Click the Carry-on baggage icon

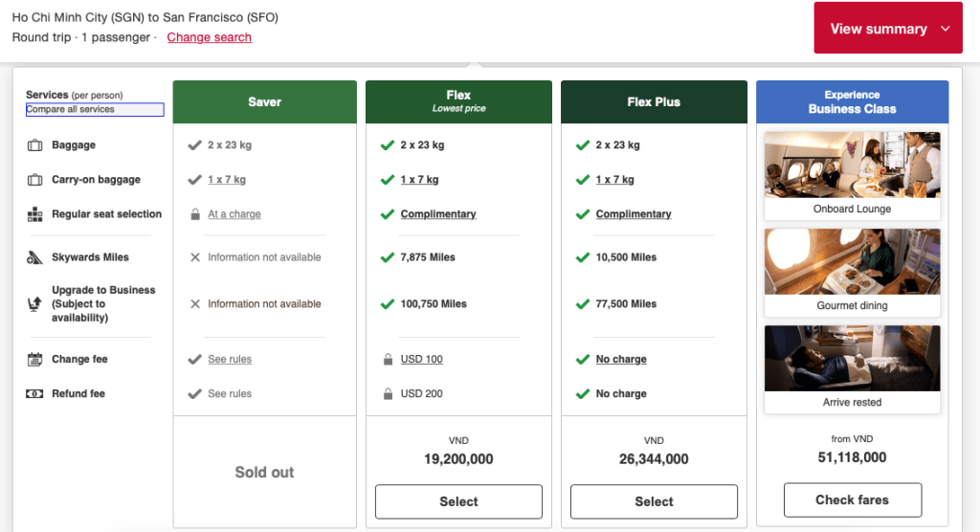(35, 180)
